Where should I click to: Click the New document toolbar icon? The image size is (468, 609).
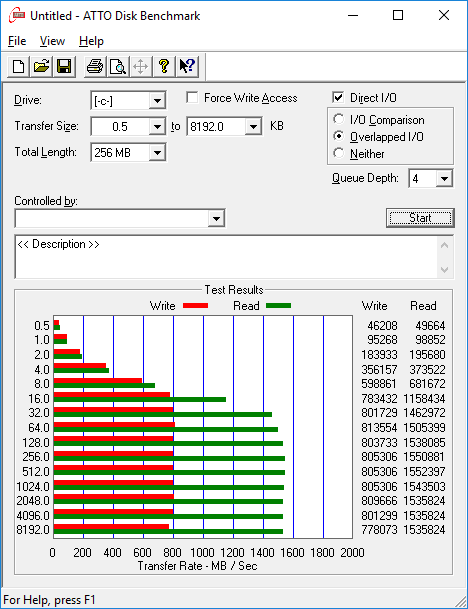[x=18, y=66]
